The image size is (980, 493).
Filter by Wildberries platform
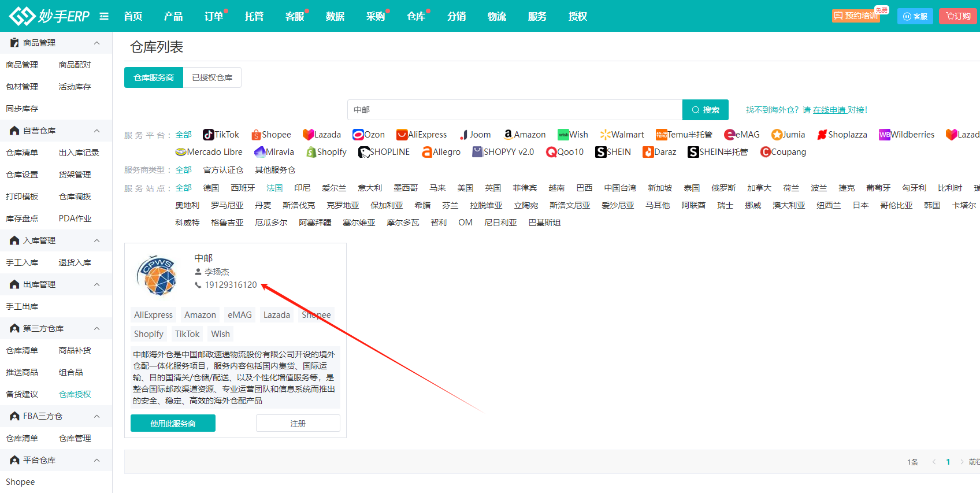[x=907, y=135]
